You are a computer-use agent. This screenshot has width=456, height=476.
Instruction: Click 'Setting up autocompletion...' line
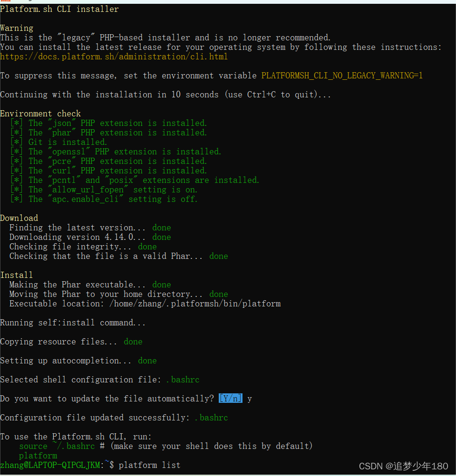[78, 361]
